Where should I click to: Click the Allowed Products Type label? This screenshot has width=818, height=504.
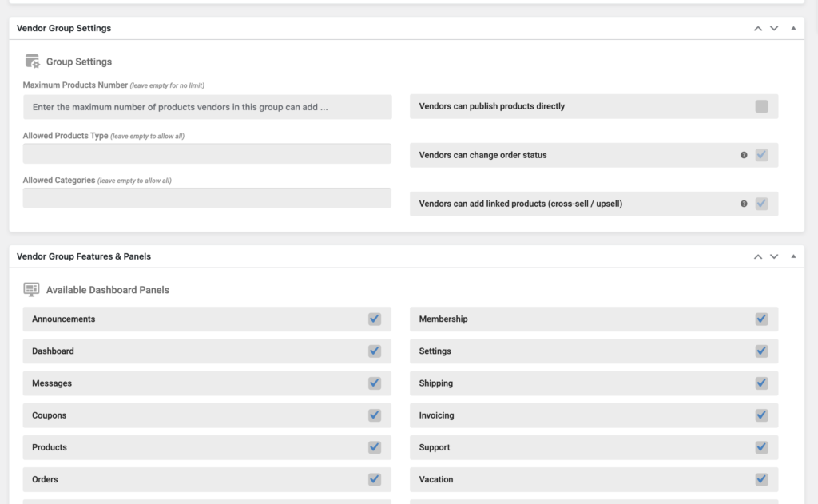pos(66,136)
